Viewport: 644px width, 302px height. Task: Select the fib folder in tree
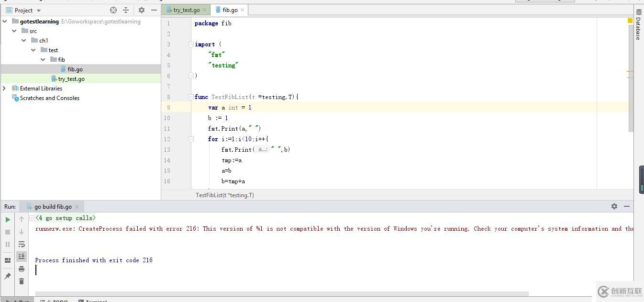tap(61, 60)
